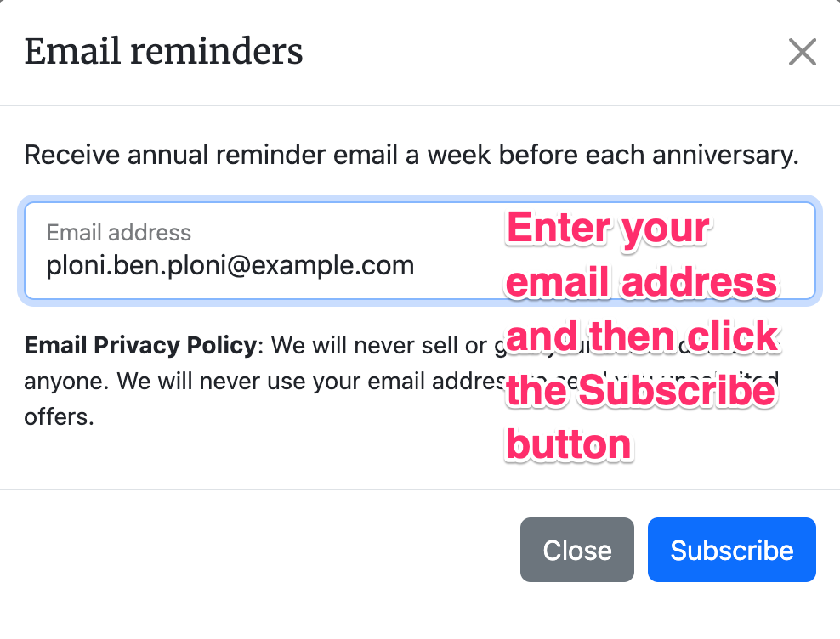Screen dimensions: 840x639
Task: Place cursor after 'example.com' in the email field
Action: coord(416,266)
